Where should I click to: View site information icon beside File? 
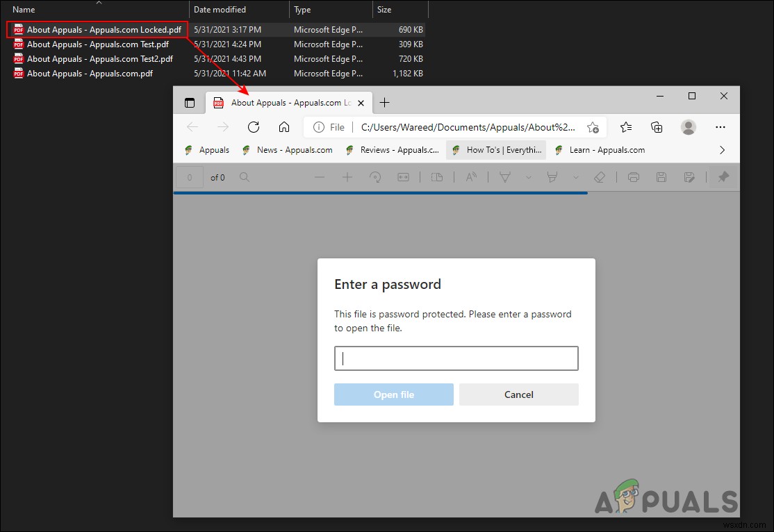coord(319,127)
